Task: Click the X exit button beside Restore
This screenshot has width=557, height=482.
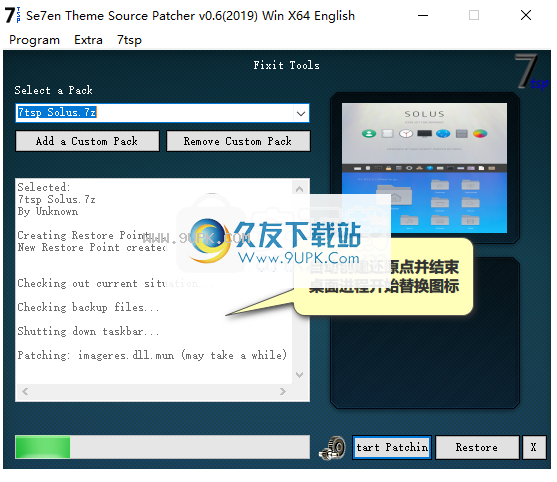Action: pyautogui.click(x=534, y=448)
